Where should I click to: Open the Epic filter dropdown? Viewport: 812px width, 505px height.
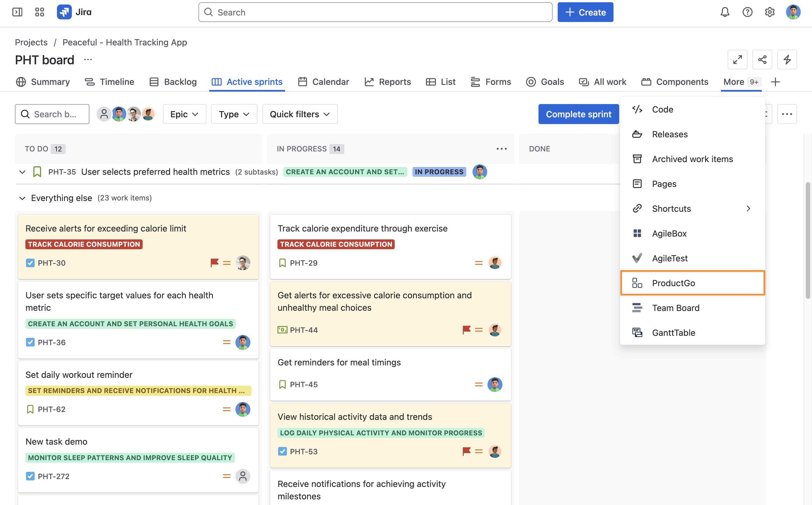[x=184, y=114]
